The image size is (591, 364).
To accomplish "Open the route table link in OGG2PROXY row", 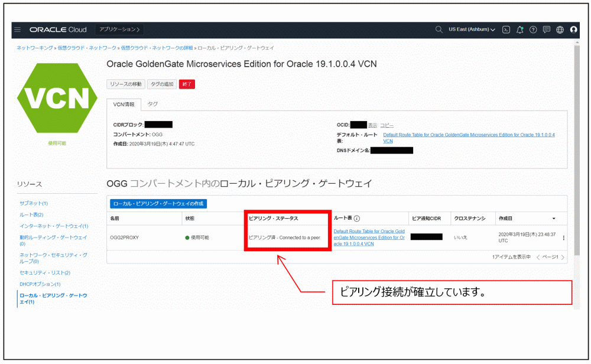I will [369, 238].
